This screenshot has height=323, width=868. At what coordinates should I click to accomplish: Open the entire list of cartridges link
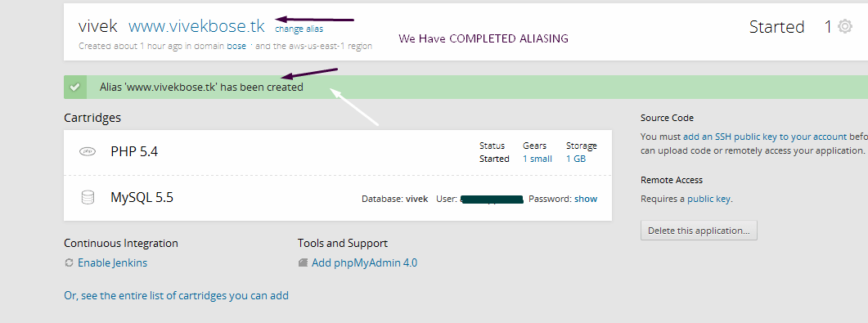[x=176, y=295]
